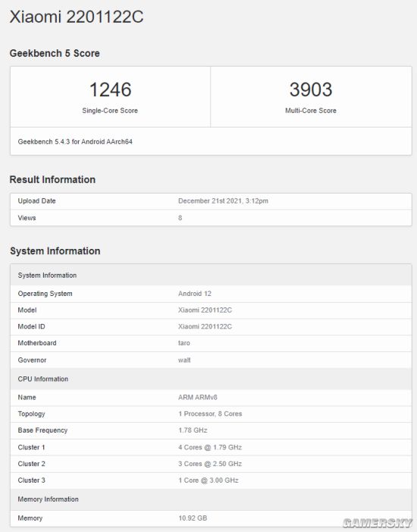Screen dimensions: 417x532
Task: Click the Cluster 2 value 3 Cores @ 2.50 GHz
Action: pos(210,464)
